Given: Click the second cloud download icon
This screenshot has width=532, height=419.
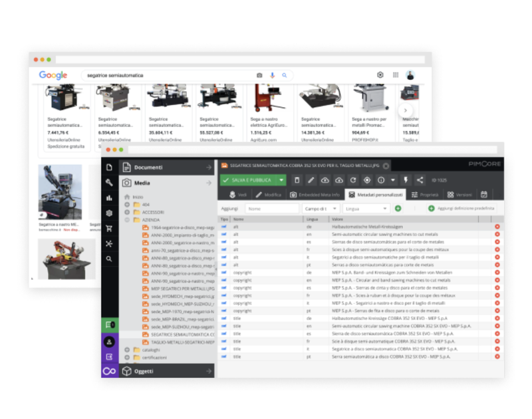Looking at the screenshot, I should pos(339,180).
